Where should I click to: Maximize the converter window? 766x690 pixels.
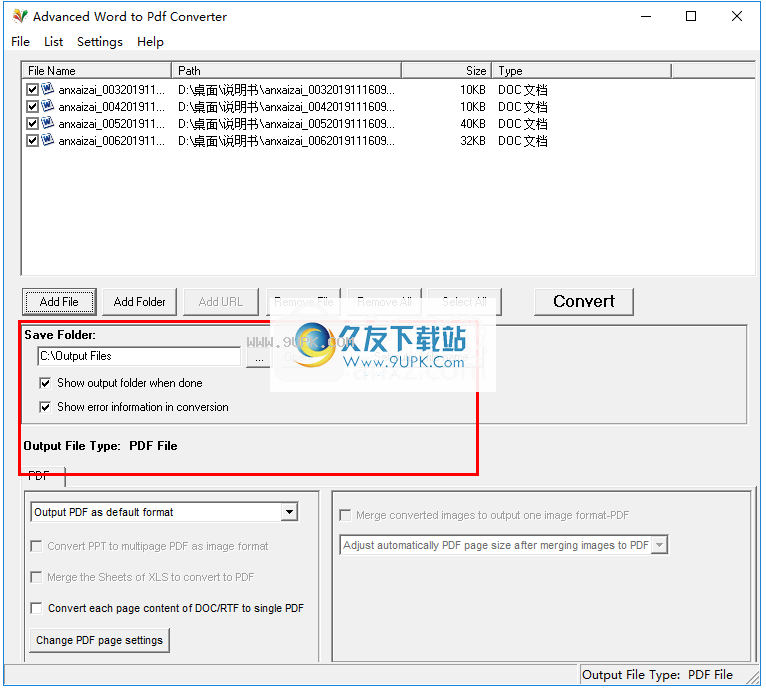click(691, 16)
